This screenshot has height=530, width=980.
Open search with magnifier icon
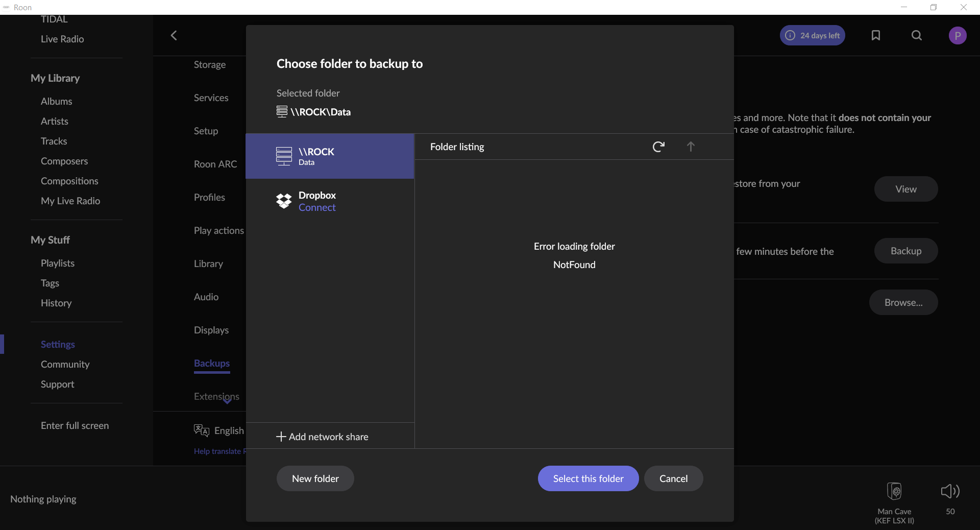(917, 35)
